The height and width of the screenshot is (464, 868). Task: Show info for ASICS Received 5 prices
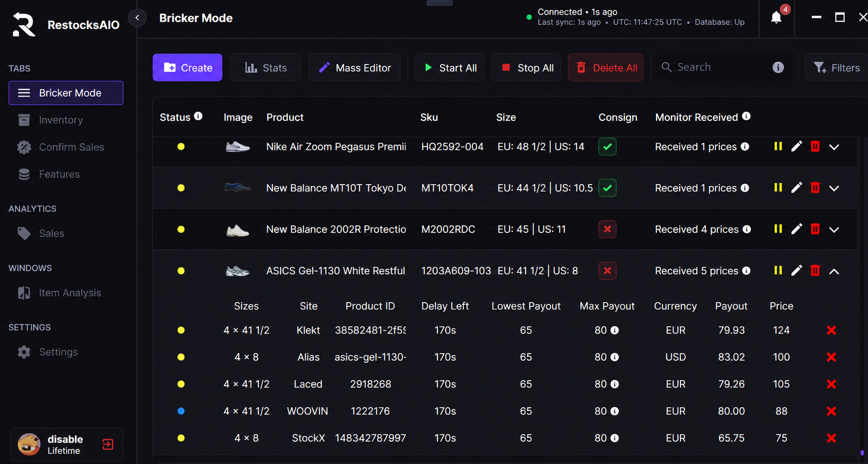pos(746,271)
